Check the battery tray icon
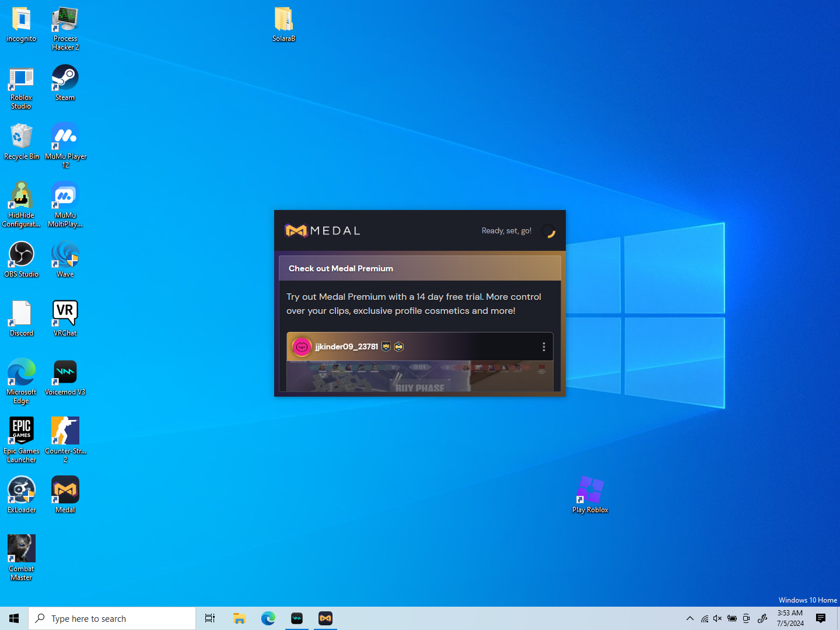Screen dimensions: 840x630 [x=732, y=618]
